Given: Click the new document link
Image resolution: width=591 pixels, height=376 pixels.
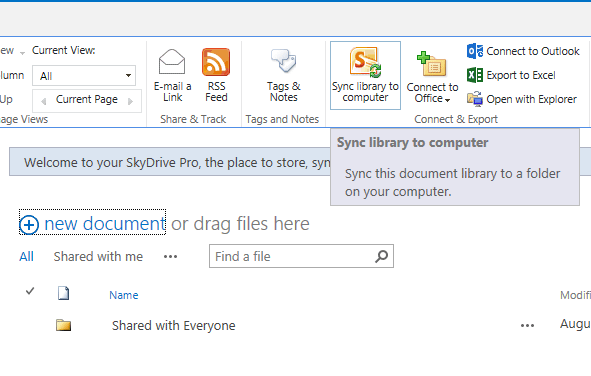Looking at the screenshot, I should [105, 223].
